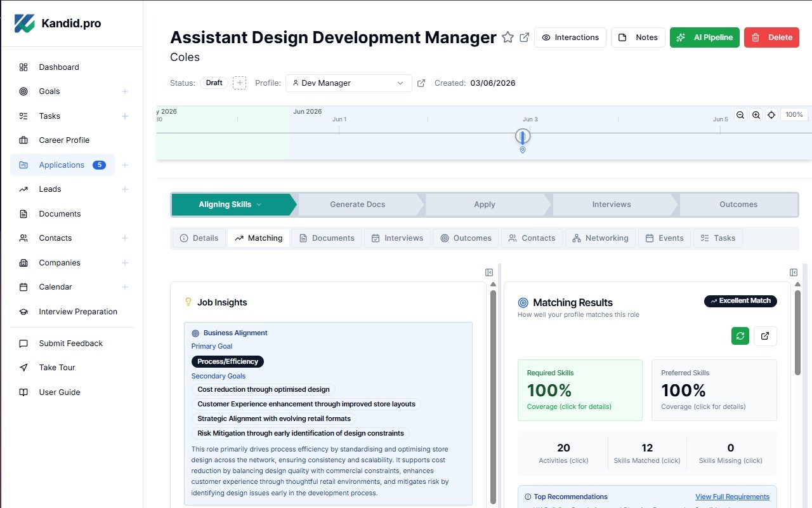This screenshot has height=508, width=812.
Task: Open matching results in new window
Action: [765, 336]
